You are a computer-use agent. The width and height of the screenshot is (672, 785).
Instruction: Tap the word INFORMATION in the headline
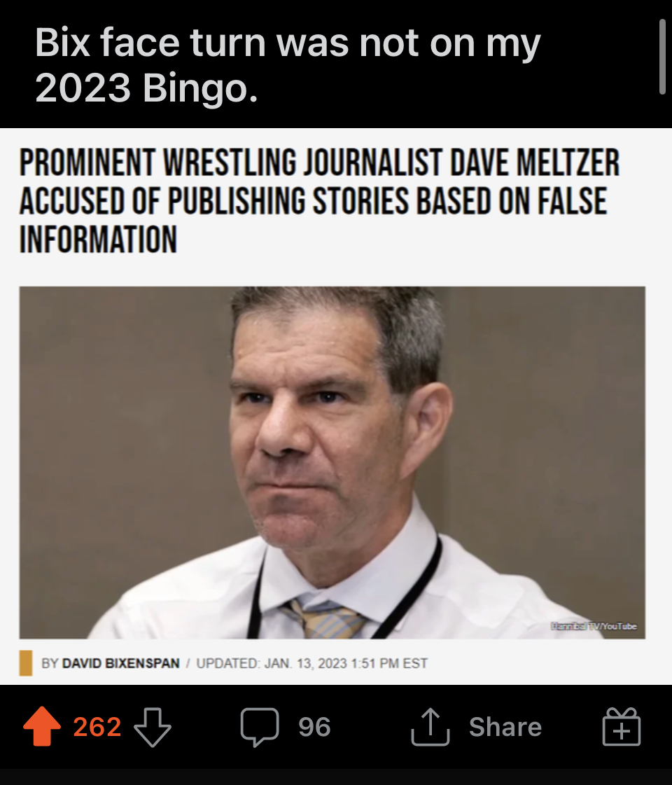click(x=98, y=239)
